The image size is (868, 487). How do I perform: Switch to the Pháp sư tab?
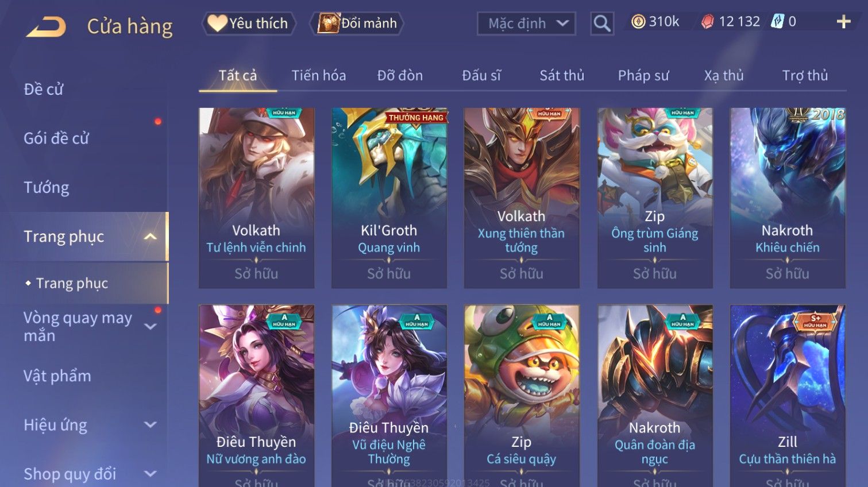click(643, 75)
